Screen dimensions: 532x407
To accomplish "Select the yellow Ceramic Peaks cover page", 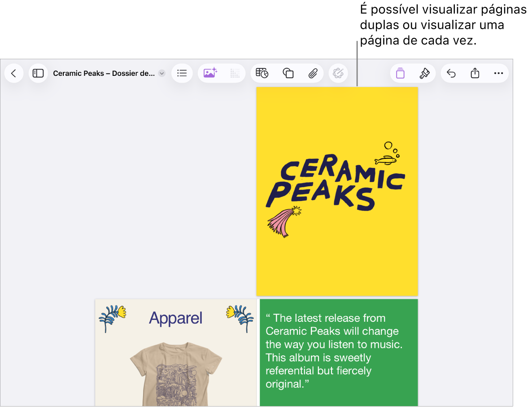I will [x=337, y=192].
